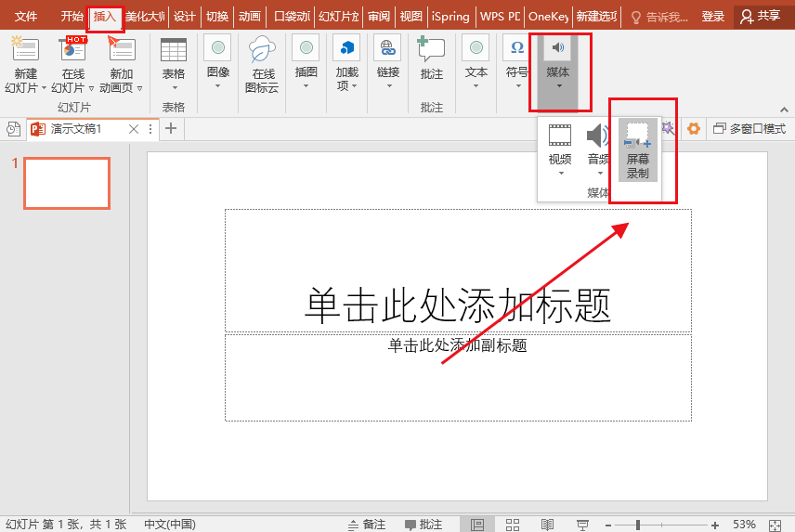Click the Add-ins (加载项) icon
The height and width of the screenshot is (532, 795).
pyautogui.click(x=346, y=47)
